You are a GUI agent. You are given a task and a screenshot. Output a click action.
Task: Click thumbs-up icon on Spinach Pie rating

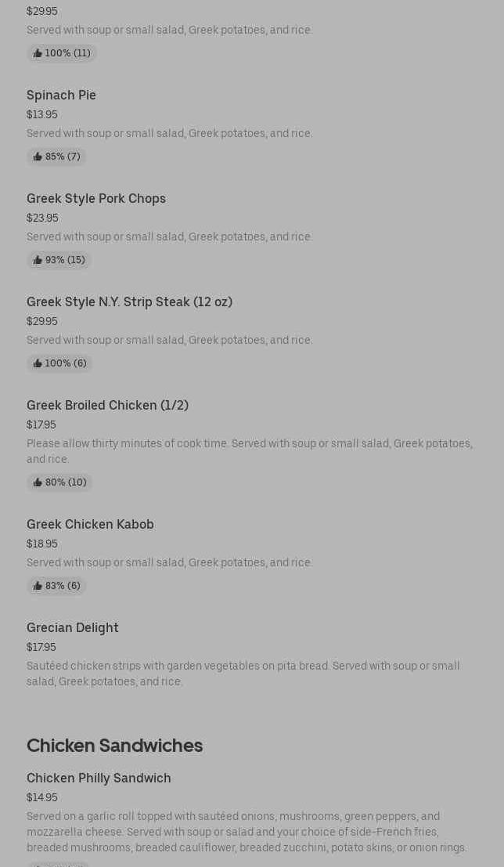[x=38, y=157]
